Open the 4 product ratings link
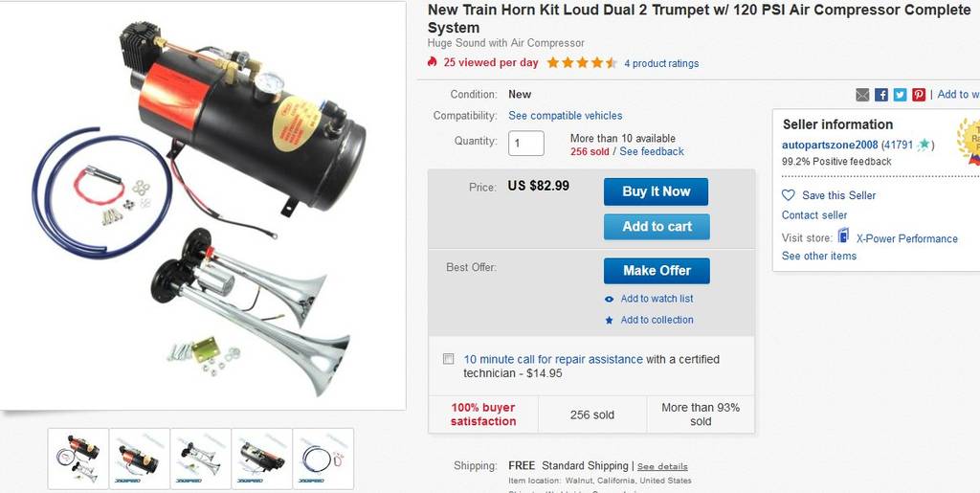980x493 pixels. 661,63
